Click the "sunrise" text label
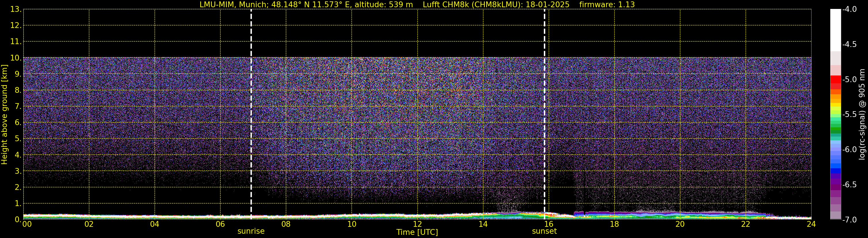Screen dimensions: 868x238 point(251,231)
